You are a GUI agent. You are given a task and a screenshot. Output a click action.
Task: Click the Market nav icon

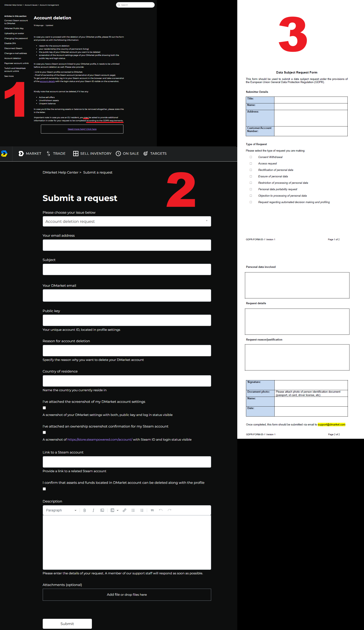(21, 153)
